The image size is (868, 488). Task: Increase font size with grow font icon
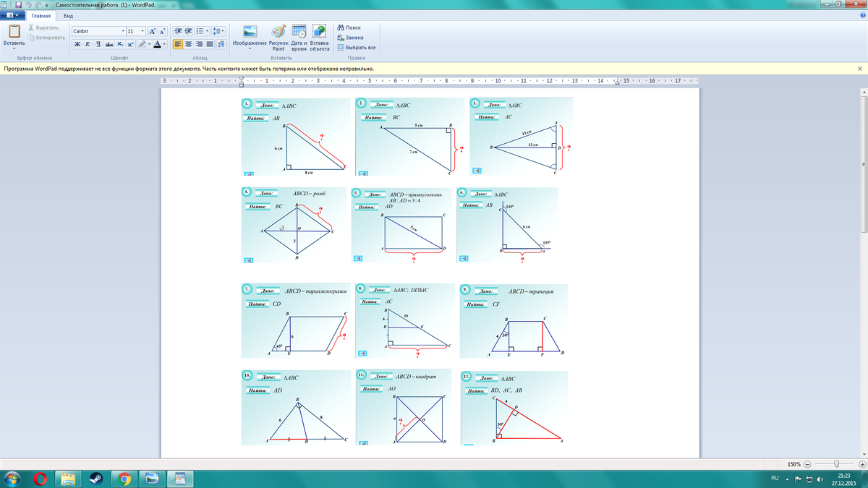[152, 32]
